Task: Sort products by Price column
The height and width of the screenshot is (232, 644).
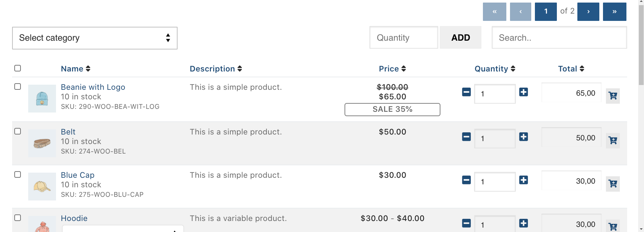Action: click(392, 69)
